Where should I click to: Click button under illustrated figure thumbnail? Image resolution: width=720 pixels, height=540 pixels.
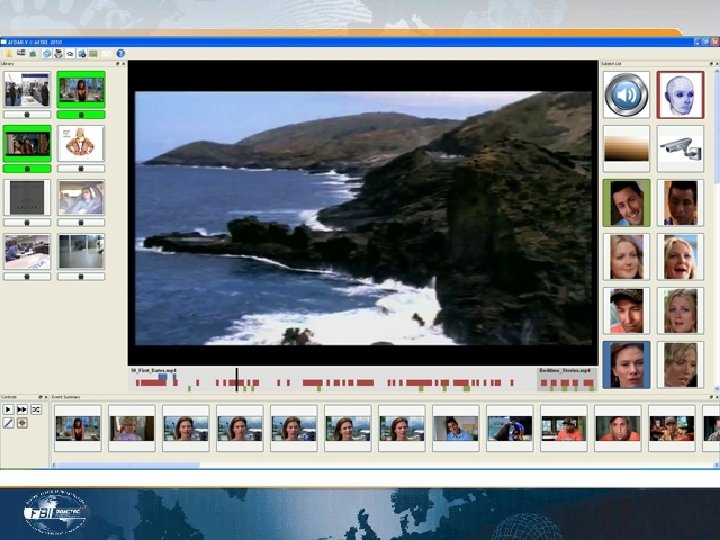coord(81,169)
